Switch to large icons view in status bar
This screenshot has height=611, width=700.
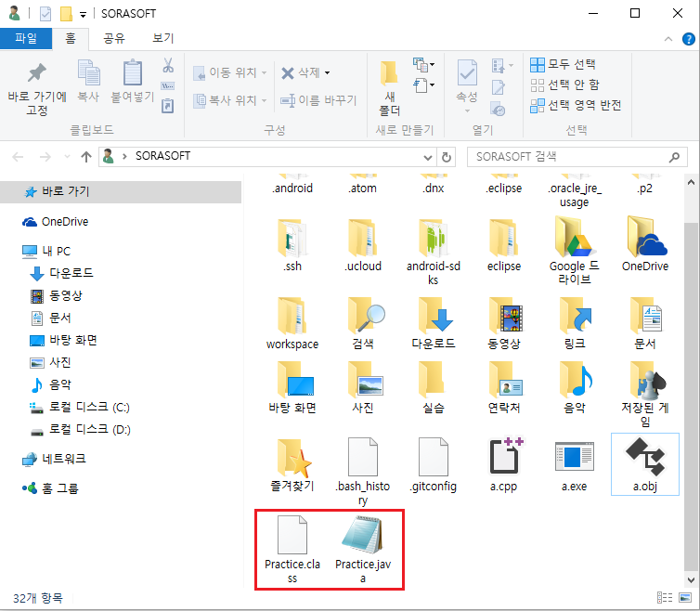pyautogui.click(x=685, y=597)
